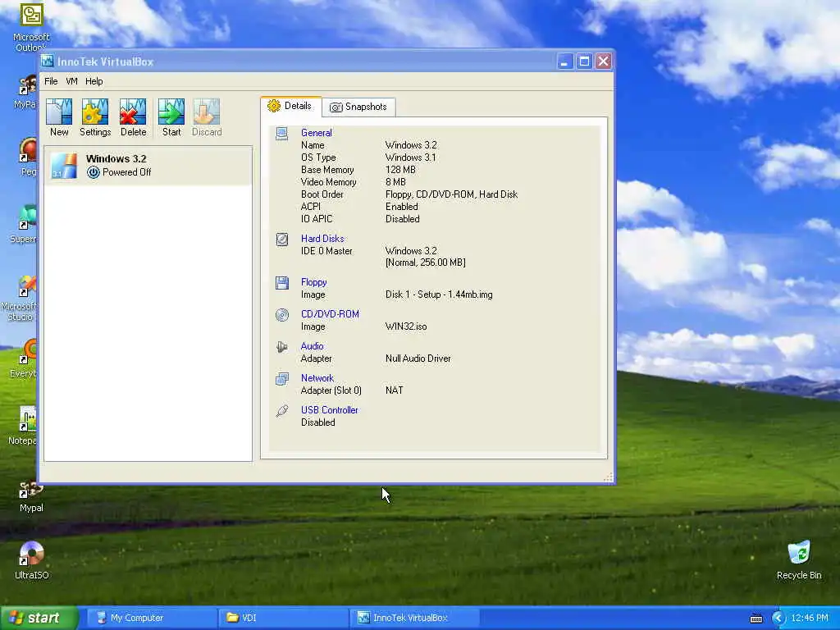This screenshot has width=840, height=630.
Task: Select Windows 3.2 VM in list
Action: tap(148, 166)
